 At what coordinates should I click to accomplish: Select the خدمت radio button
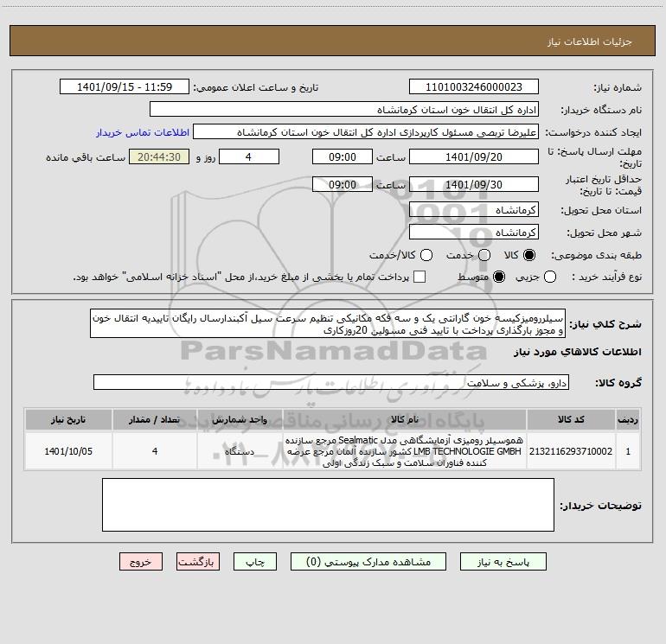point(484,255)
